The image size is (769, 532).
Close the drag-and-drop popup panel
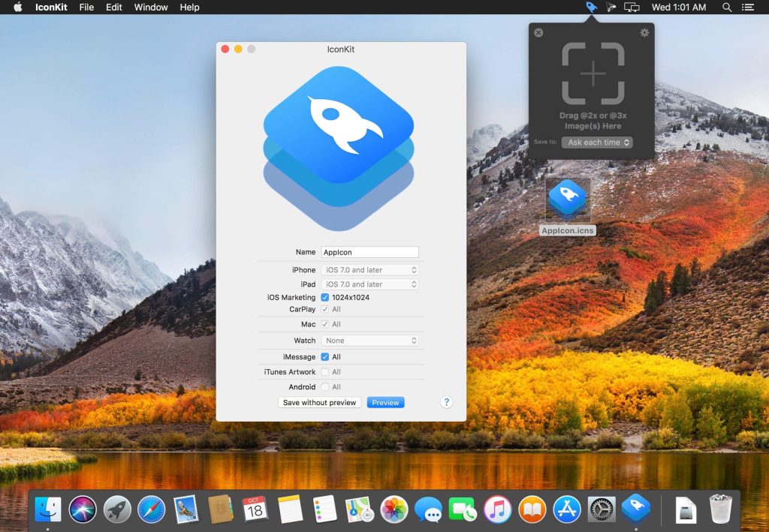pos(538,33)
